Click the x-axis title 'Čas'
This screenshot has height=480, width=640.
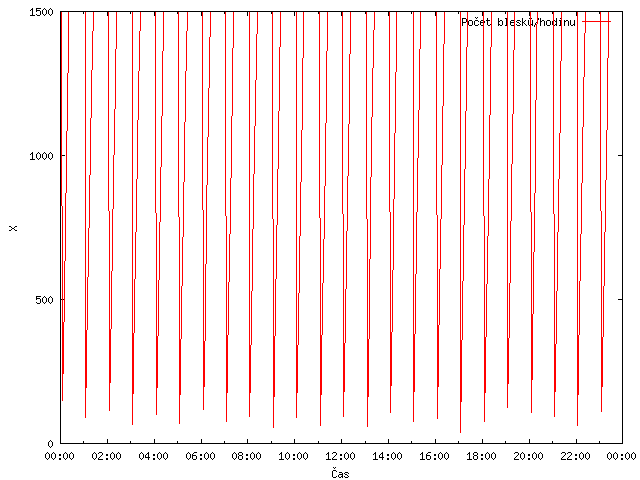[x=340, y=473]
